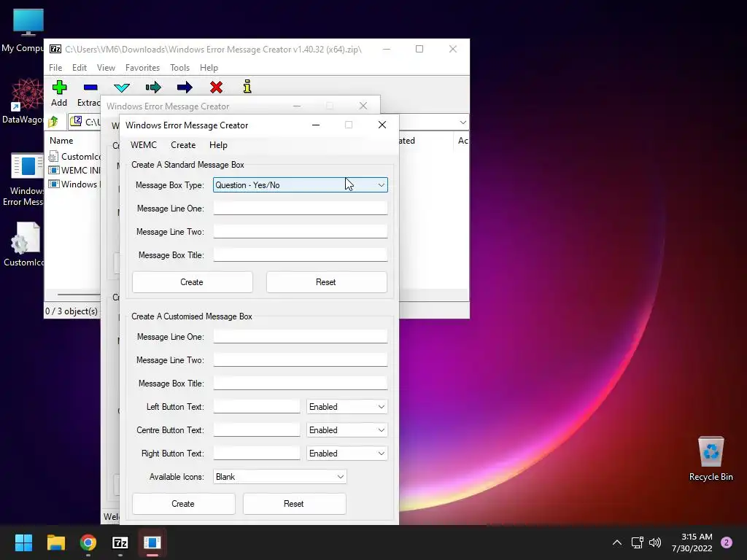This screenshot has width=747, height=560.
Task: Open the notification badge showing 2
Action: 727,542
